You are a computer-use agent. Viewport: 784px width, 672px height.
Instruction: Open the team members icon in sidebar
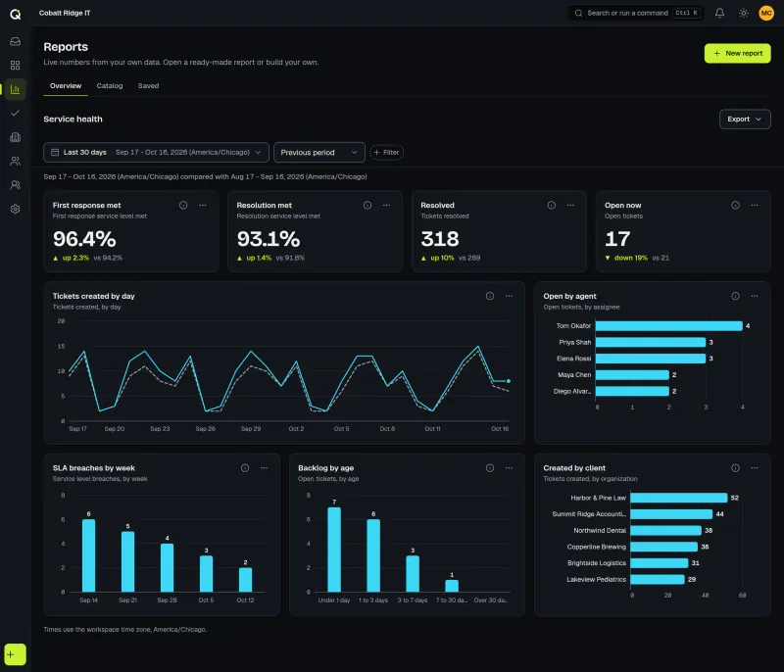tap(16, 185)
